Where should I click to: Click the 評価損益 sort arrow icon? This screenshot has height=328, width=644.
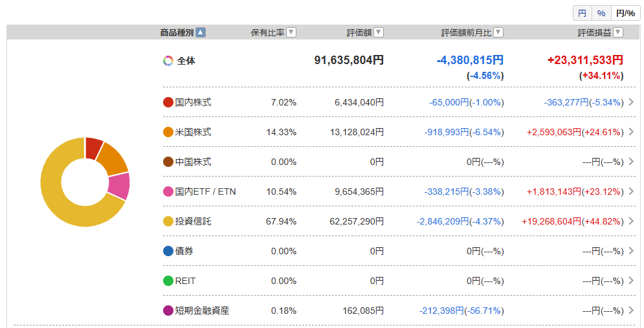(618, 32)
